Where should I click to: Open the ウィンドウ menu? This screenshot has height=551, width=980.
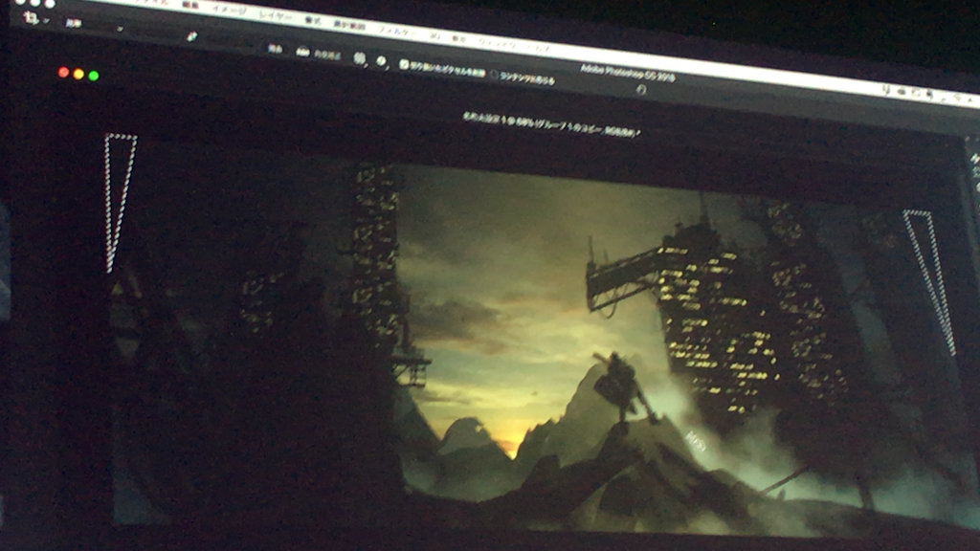click(497, 43)
